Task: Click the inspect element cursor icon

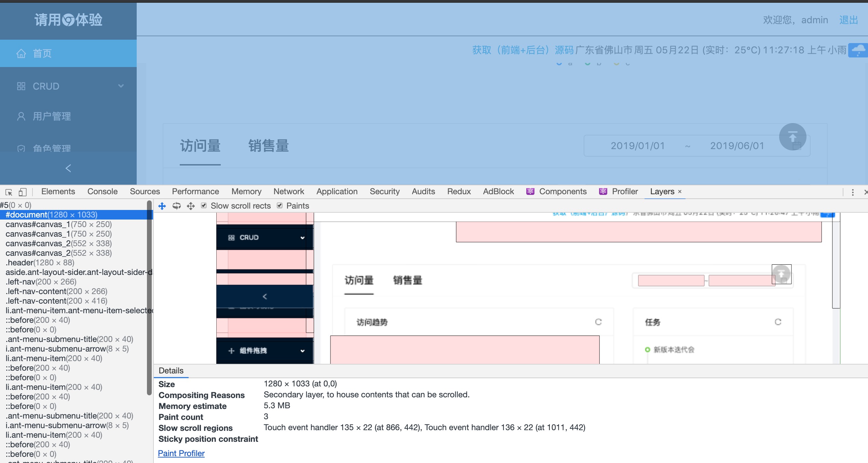Action: pyautogui.click(x=9, y=192)
